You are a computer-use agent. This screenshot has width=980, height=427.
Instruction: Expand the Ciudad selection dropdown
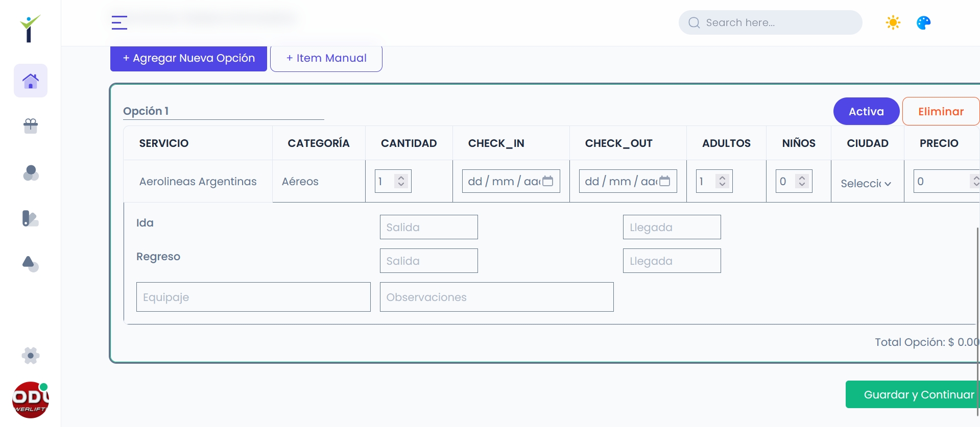click(x=866, y=183)
